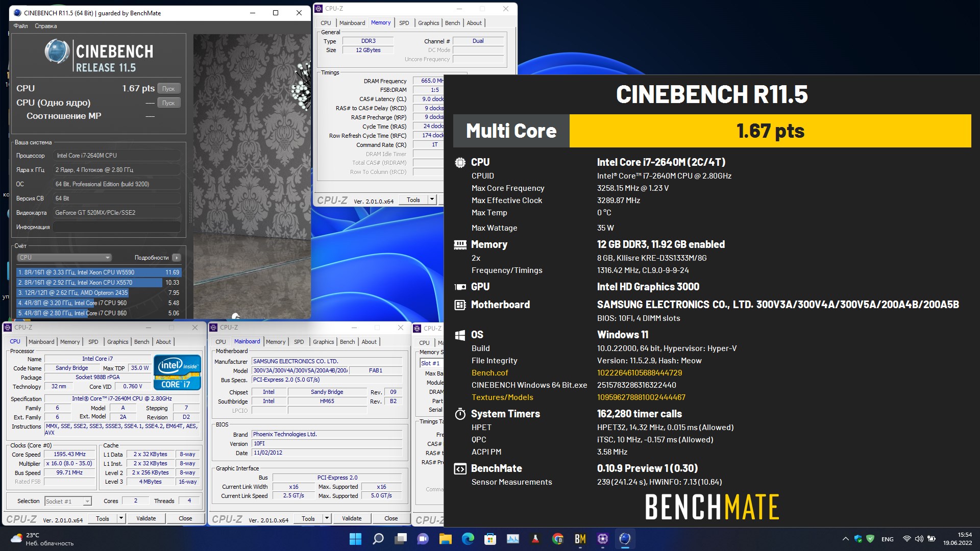Click Validate in CPU-Z CPU window

click(x=146, y=518)
